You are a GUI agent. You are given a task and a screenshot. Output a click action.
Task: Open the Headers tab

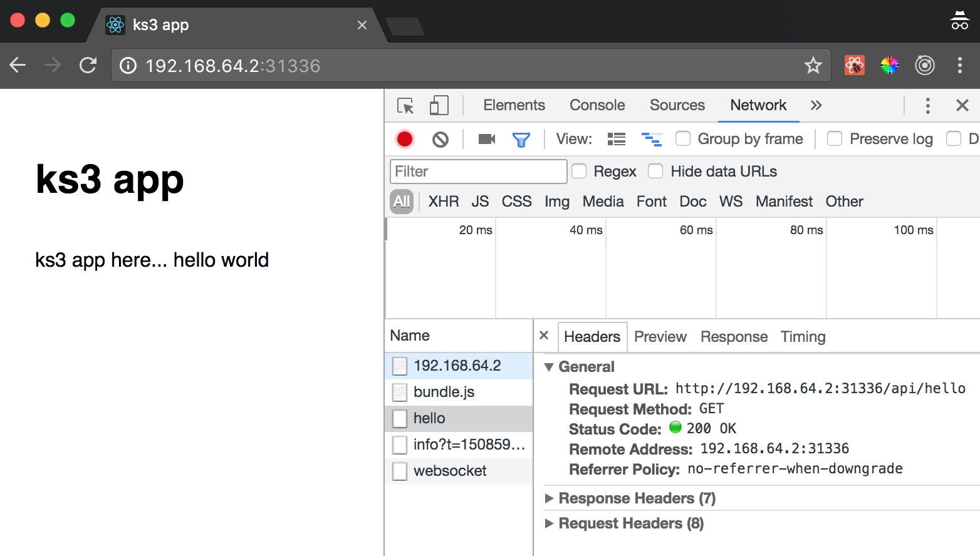[x=592, y=337]
